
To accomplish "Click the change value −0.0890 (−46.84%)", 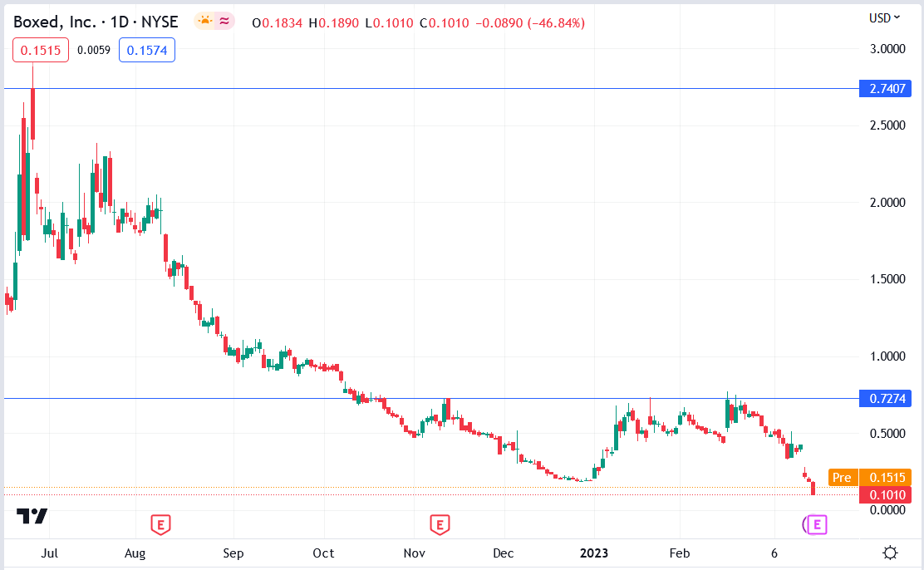I will click(530, 23).
